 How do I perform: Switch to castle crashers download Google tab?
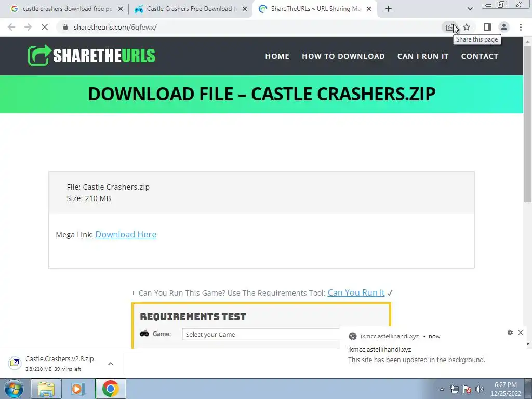66,9
